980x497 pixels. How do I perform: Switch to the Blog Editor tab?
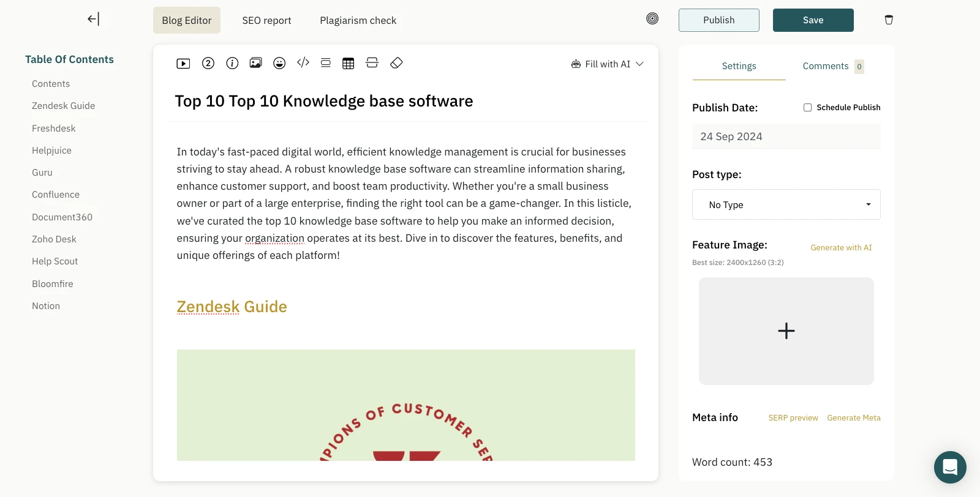(x=187, y=20)
